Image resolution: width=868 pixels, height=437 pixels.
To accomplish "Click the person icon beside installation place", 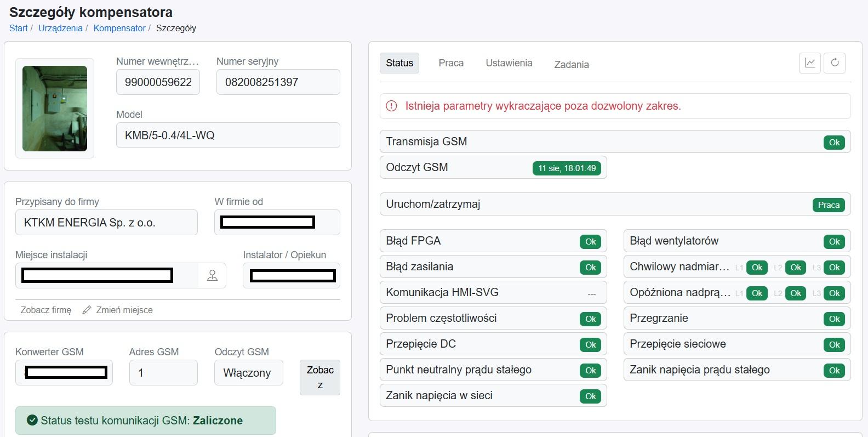I will pos(212,275).
